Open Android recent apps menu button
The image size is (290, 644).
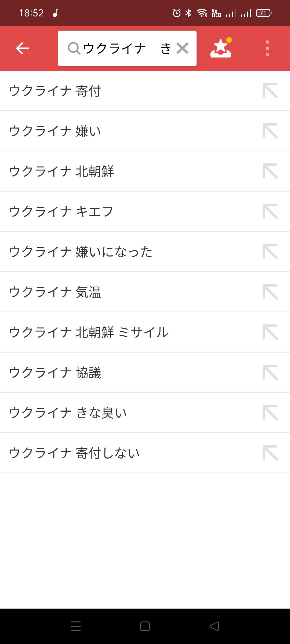76,626
